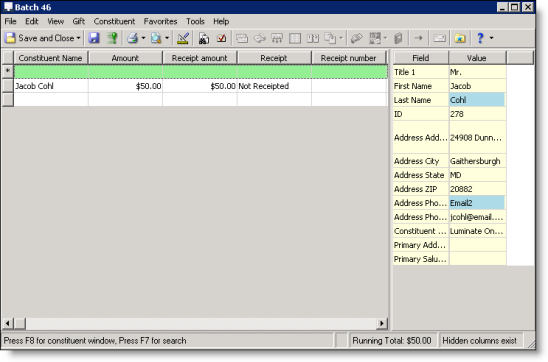Click the printer icon
The width and height of the screenshot is (548, 362).
point(132,38)
